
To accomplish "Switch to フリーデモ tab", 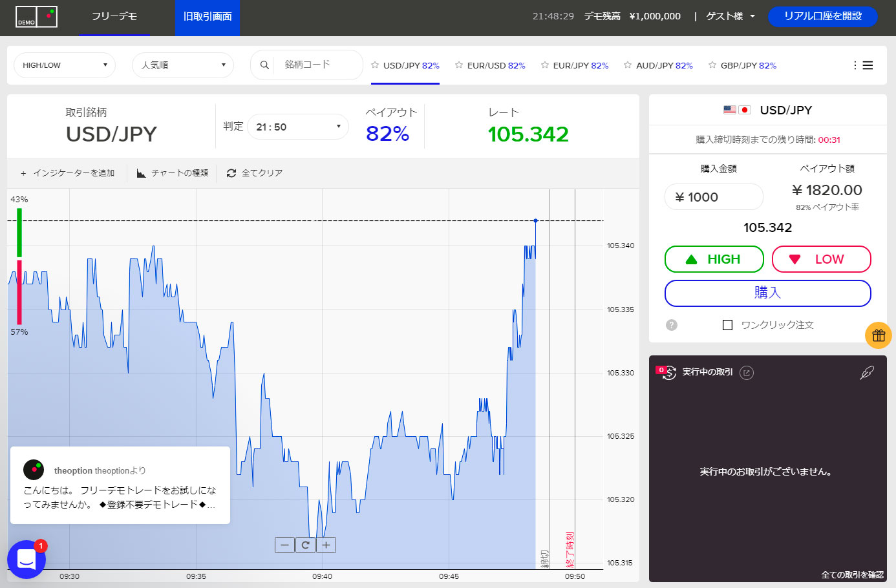I will [x=114, y=17].
